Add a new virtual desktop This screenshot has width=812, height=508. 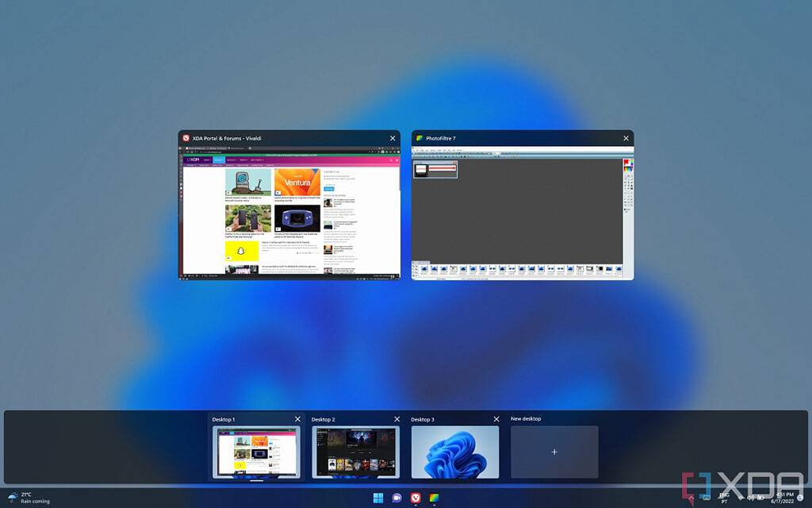click(x=553, y=452)
